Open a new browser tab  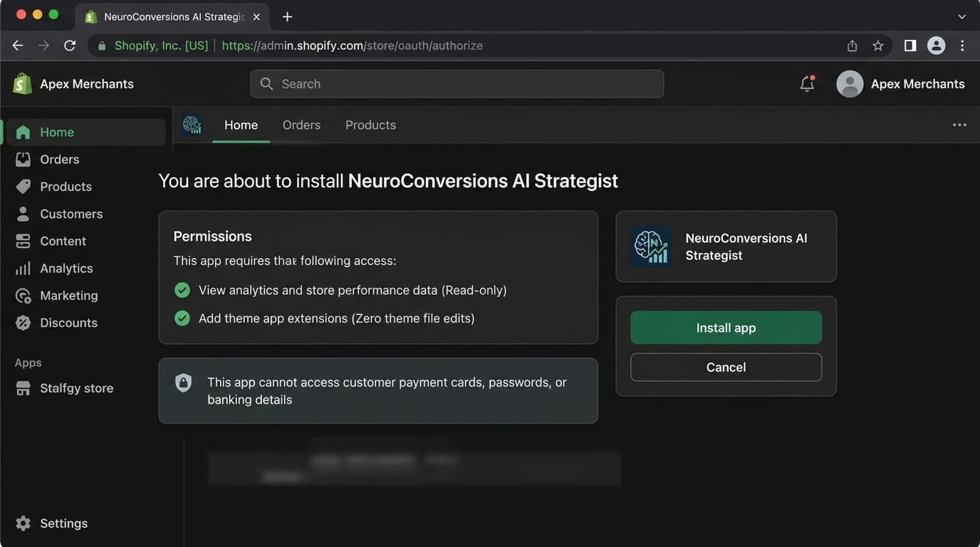coord(287,16)
